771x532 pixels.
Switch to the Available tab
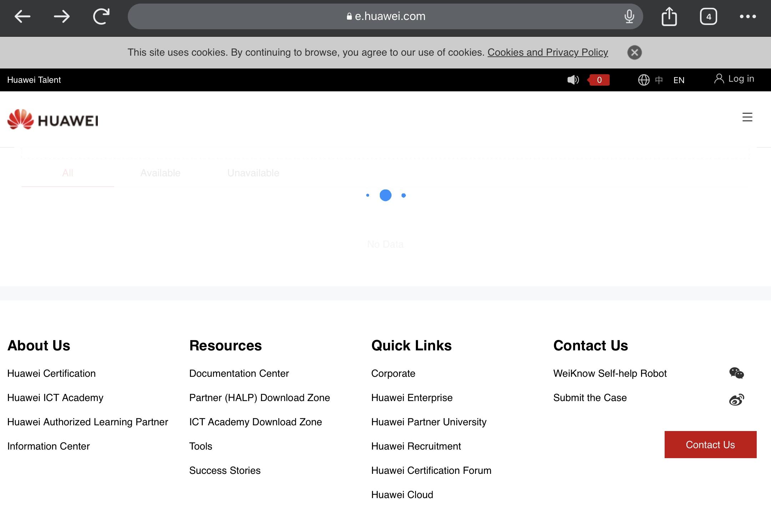(160, 173)
